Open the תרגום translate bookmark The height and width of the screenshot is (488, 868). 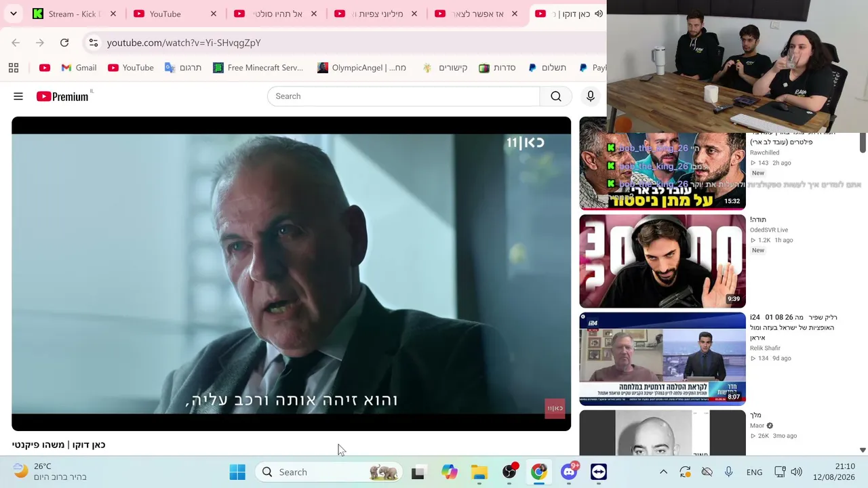pos(183,68)
